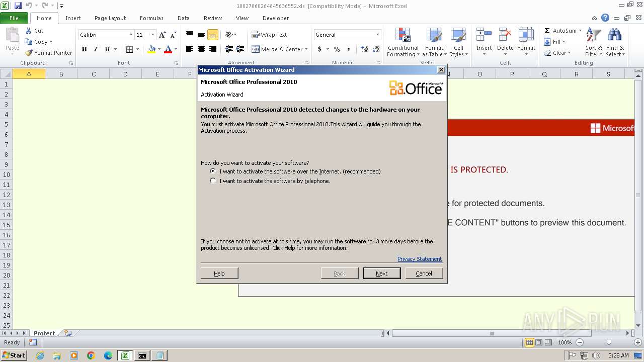Click the Chrome icon in taskbar
The height and width of the screenshot is (362, 644).
click(91, 355)
